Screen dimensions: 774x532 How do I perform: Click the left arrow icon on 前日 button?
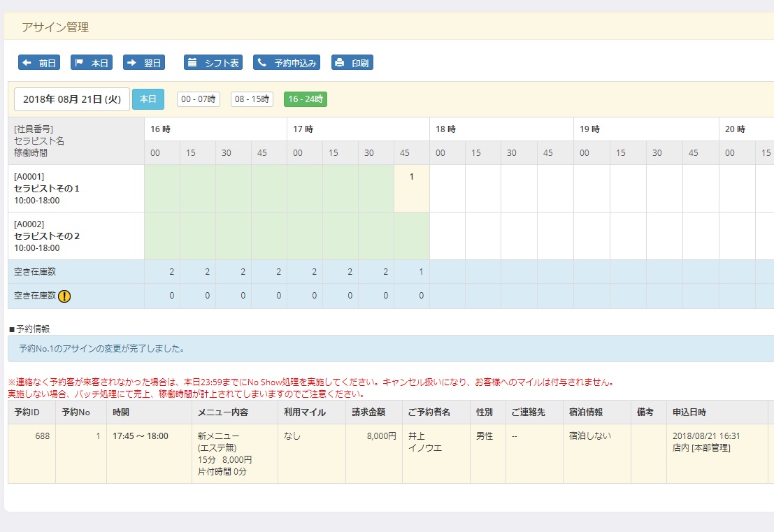[x=28, y=62]
